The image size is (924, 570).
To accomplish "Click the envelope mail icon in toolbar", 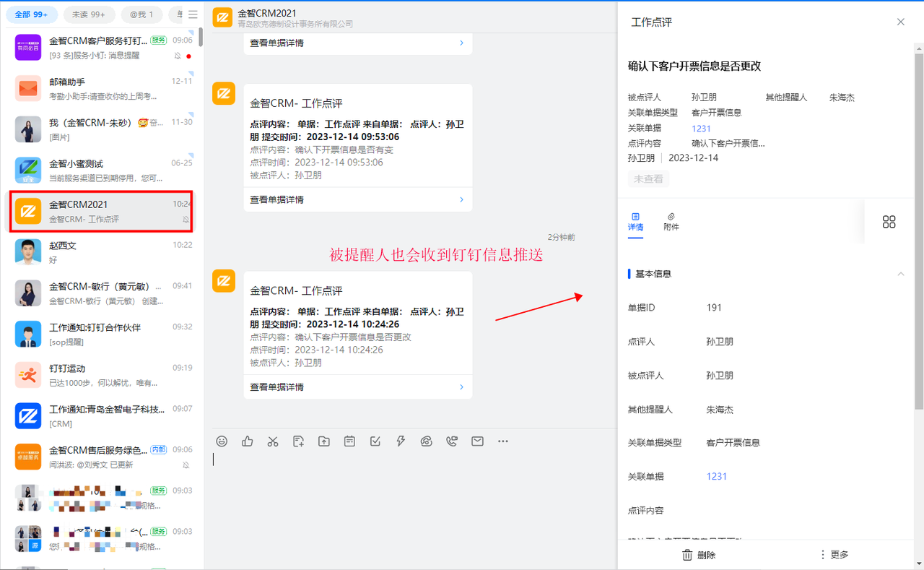I will [x=477, y=441].
